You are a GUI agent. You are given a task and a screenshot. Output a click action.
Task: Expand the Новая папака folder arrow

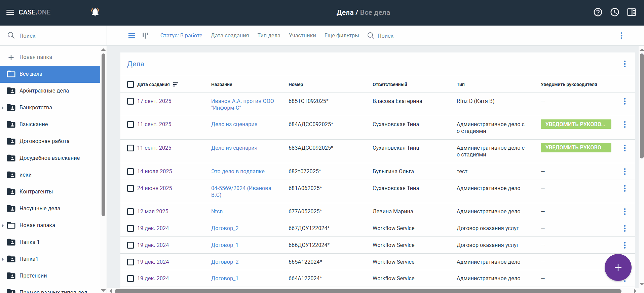[3, 225]
